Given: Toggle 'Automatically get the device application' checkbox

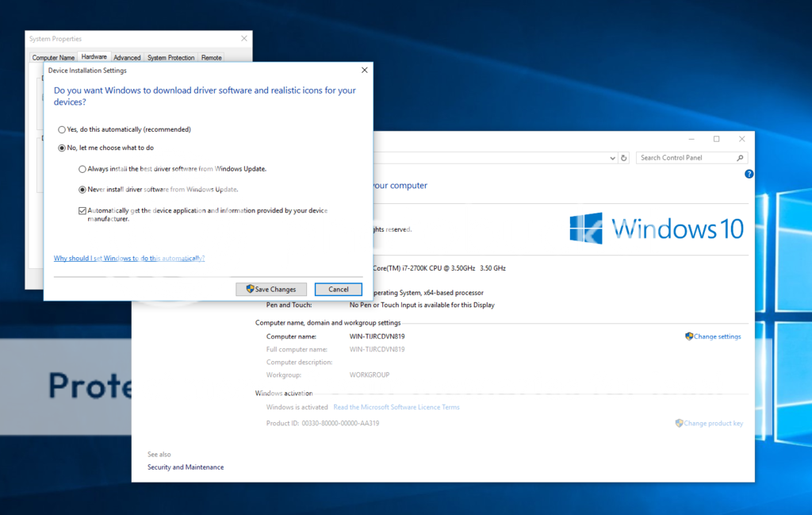Looking at the screenshot, I should 82,210.
